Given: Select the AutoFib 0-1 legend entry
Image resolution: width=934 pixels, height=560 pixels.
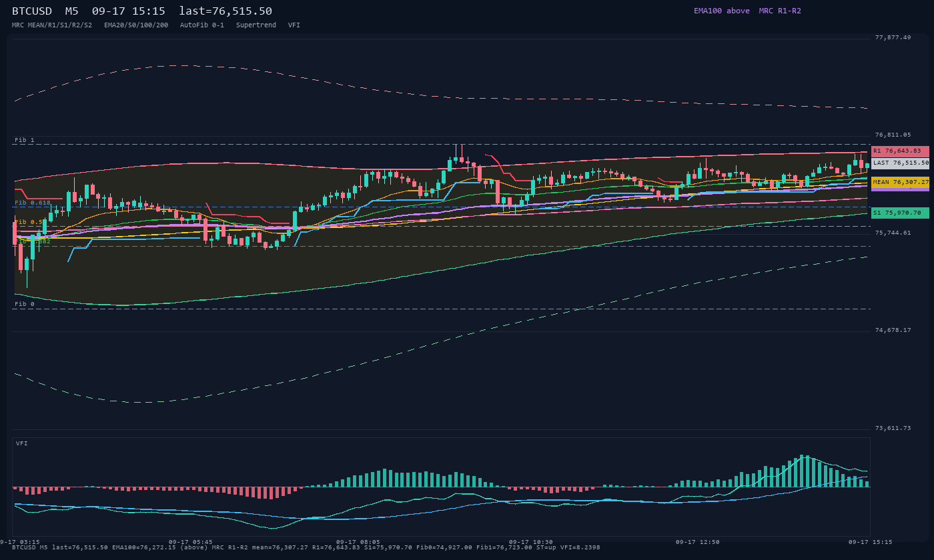Looking at the screenshot, I should click(202, 25).
